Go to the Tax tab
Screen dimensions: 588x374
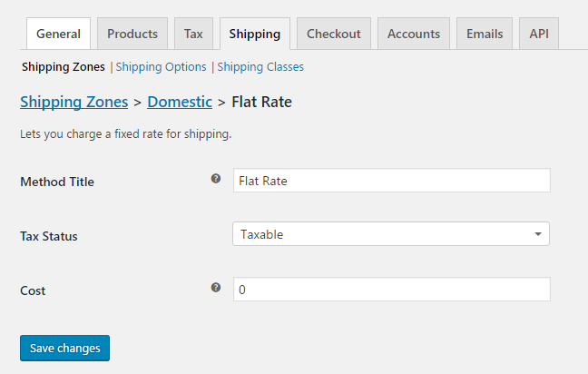pyautogui.click(x=193, y=34)
